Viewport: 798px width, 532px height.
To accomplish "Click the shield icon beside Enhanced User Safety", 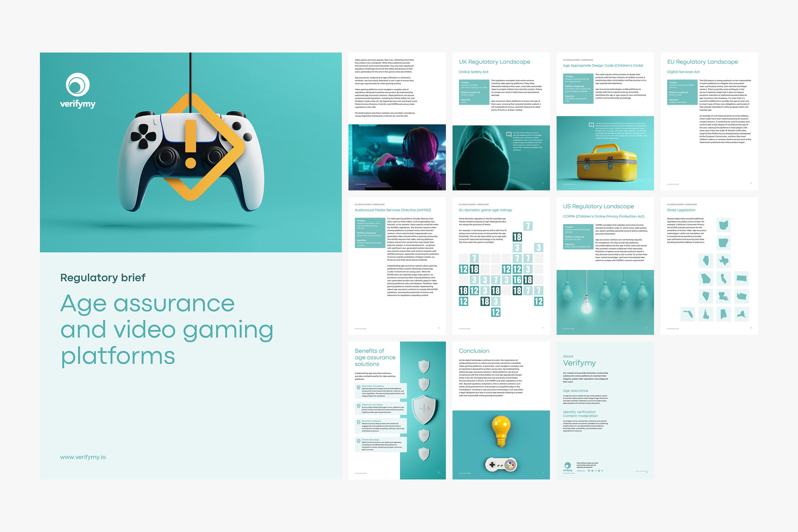I will pyautogui.click(x=358, y=406).
